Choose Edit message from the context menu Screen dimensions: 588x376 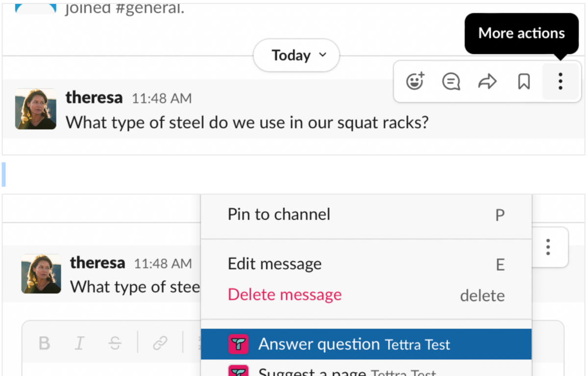tap(274, 264)
